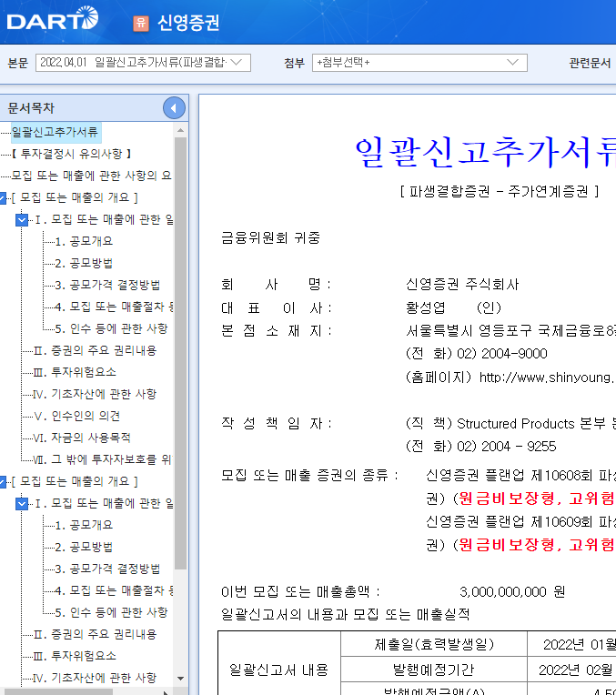
Task: Collapse second 'Ⅰ. 모집 또는 매출에 관한' tree node
Action: coord(22,503)
